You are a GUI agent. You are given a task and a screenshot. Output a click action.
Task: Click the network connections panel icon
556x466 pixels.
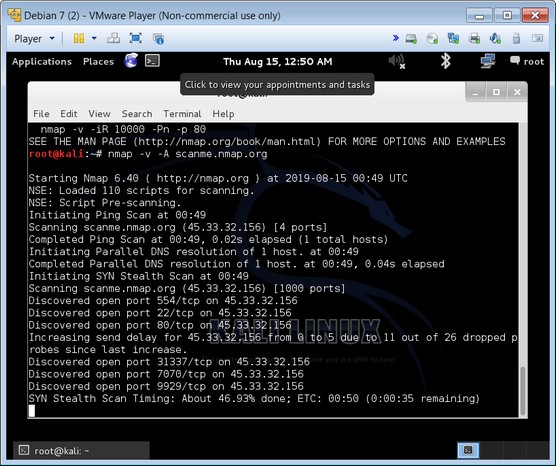coord(488,61)
